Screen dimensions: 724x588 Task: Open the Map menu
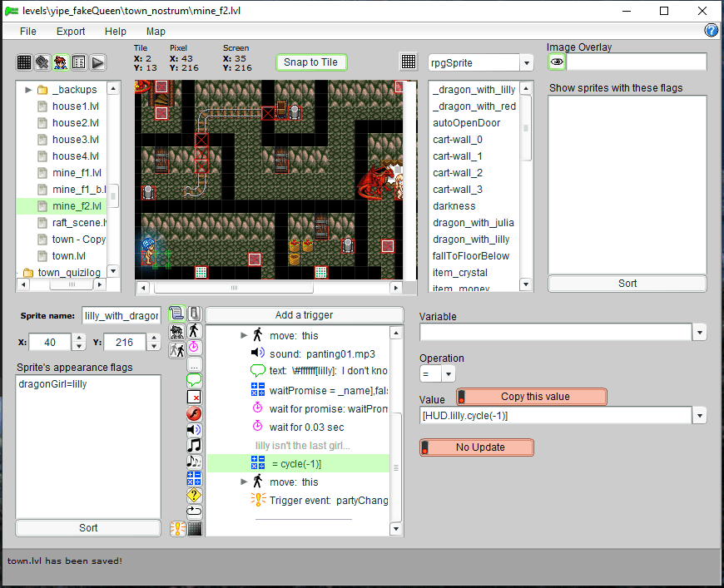[156, 32]
